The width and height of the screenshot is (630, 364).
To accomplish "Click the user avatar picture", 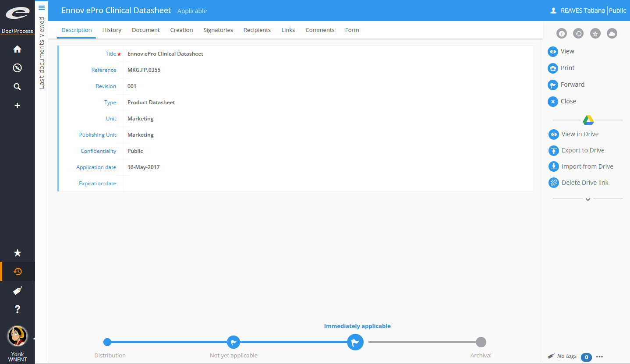I will coord(18,336).
